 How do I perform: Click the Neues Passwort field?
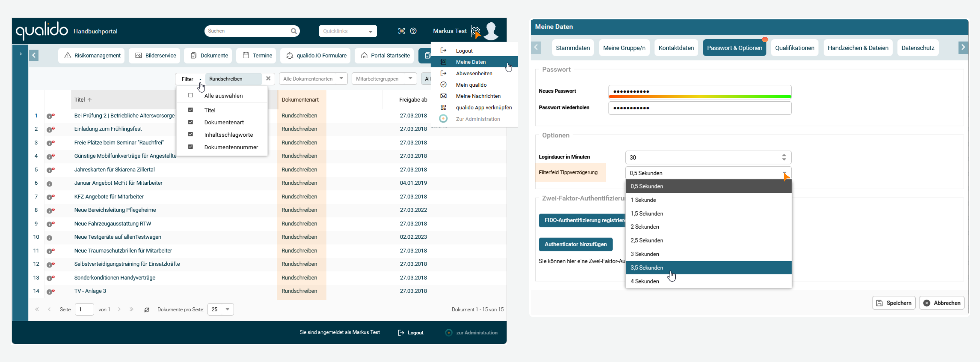coord(700,91)
